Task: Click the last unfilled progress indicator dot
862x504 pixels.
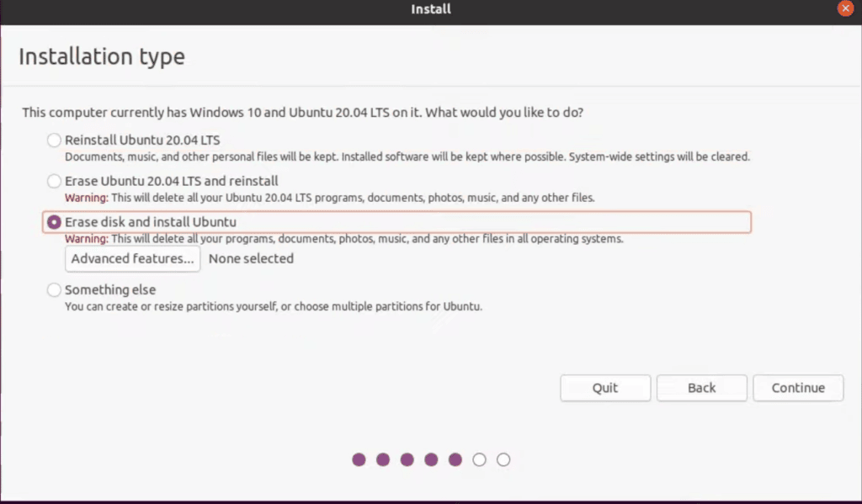Action: coord(503,459)
